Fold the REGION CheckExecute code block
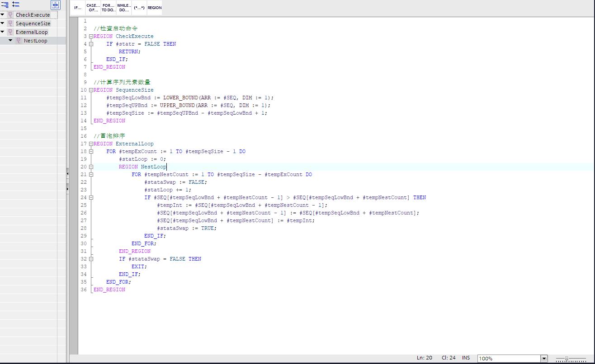This screenshot has width=595, height=364. pyautogui.click(x=91, y=36)
